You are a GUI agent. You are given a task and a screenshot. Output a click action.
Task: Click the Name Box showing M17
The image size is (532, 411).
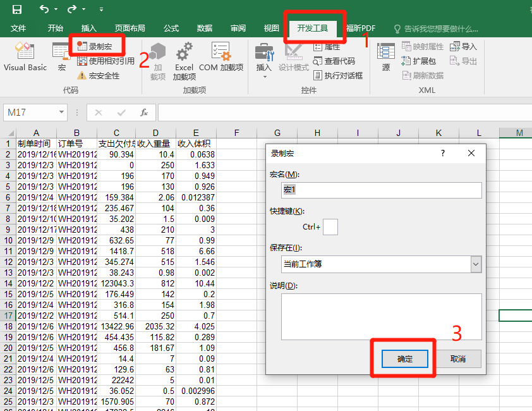pos(30,113)
